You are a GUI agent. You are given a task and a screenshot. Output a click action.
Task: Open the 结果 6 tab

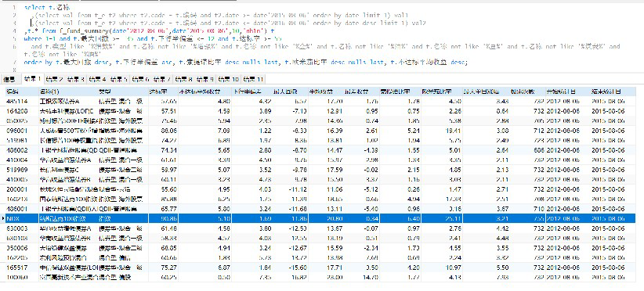141,79
